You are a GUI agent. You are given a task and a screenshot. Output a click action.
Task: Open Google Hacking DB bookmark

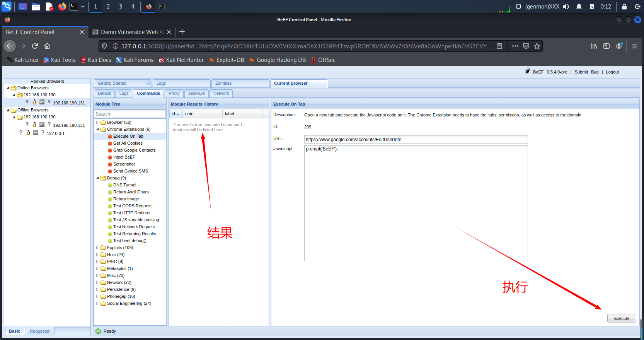tap(277, 60)
